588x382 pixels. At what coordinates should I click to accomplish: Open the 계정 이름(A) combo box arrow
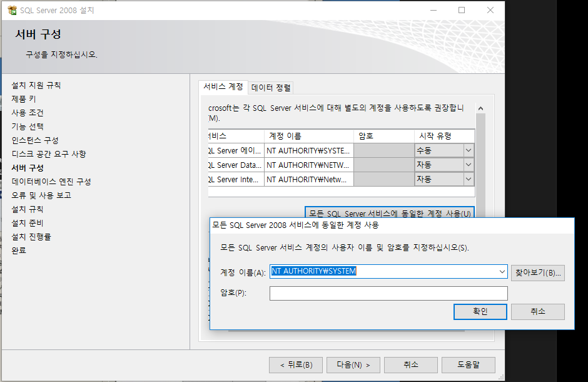pyautogui.click(x=502, y=272)
